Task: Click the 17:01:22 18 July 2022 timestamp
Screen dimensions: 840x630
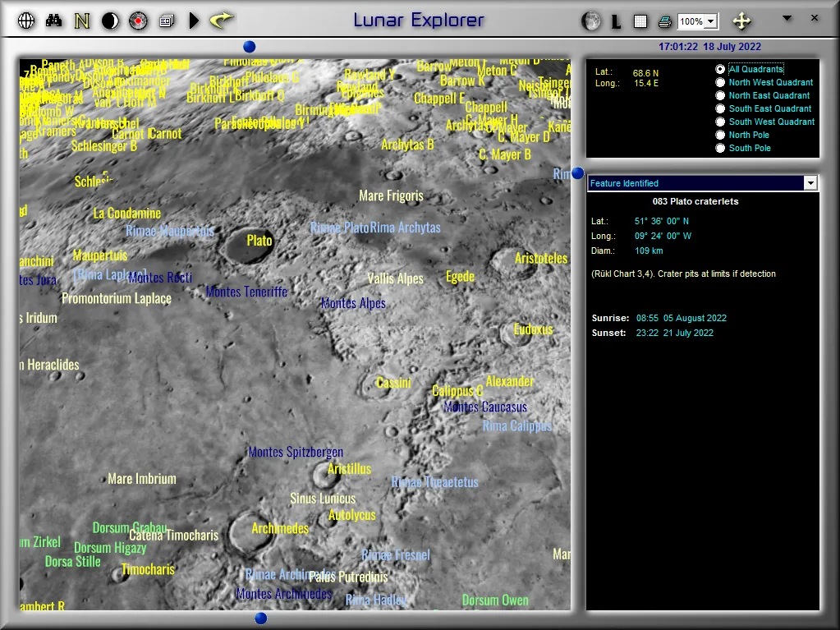Action: coord(709,47)
